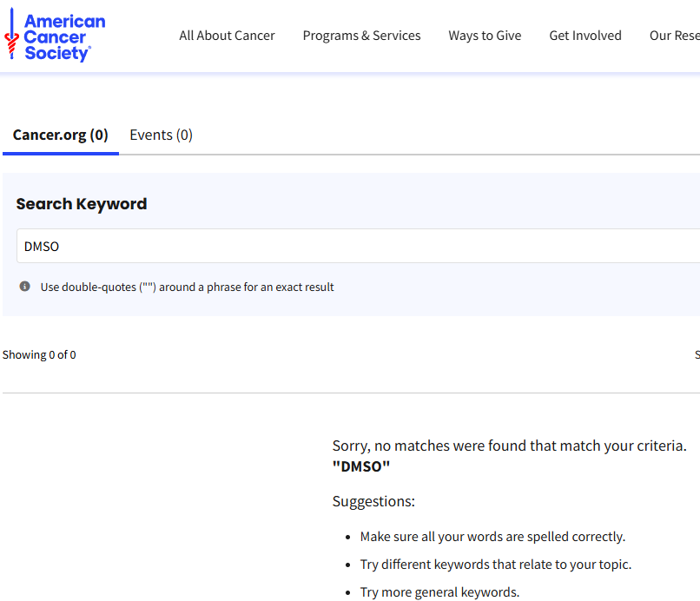The image size is (700, 601).
Task: Click 'Make sure all your words are spelled correctly'
Action: click(492, 537)
